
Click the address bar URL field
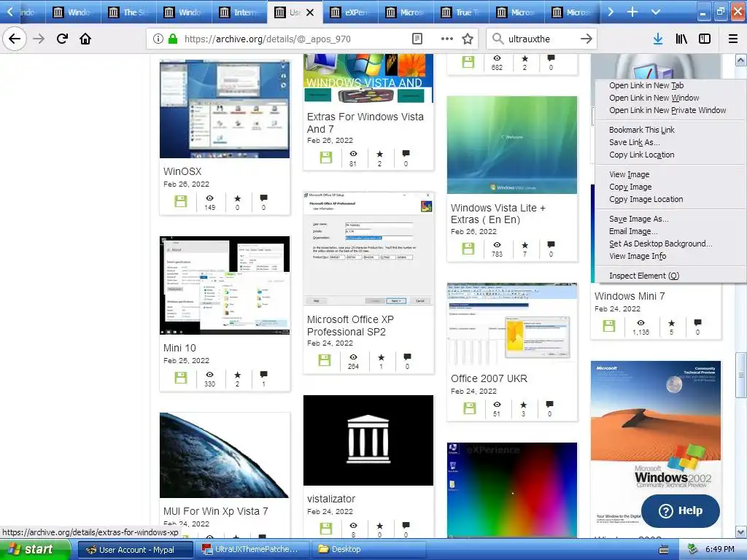coord(295,39)
